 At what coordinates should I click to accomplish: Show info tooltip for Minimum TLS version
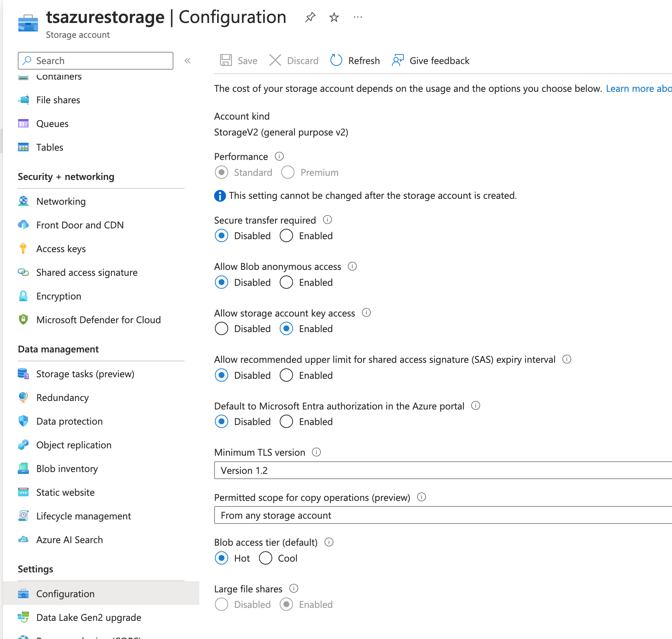point(316,452)
